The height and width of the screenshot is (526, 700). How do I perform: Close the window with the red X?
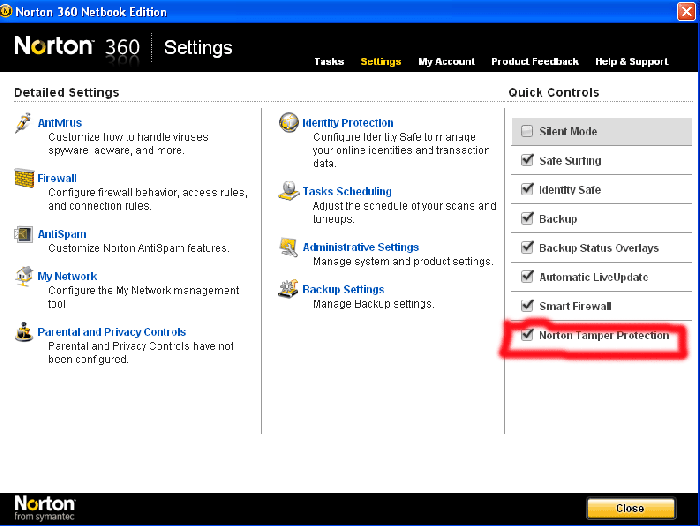point(687,11)
